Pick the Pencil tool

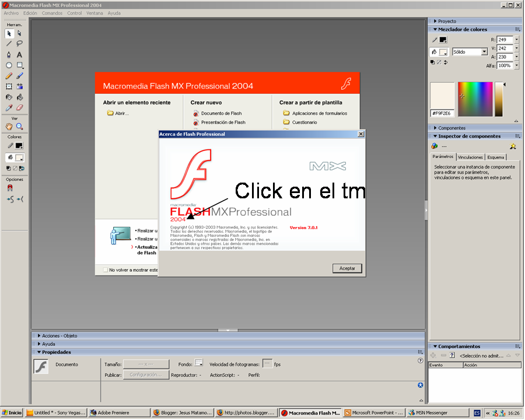(x=9, y=76)
